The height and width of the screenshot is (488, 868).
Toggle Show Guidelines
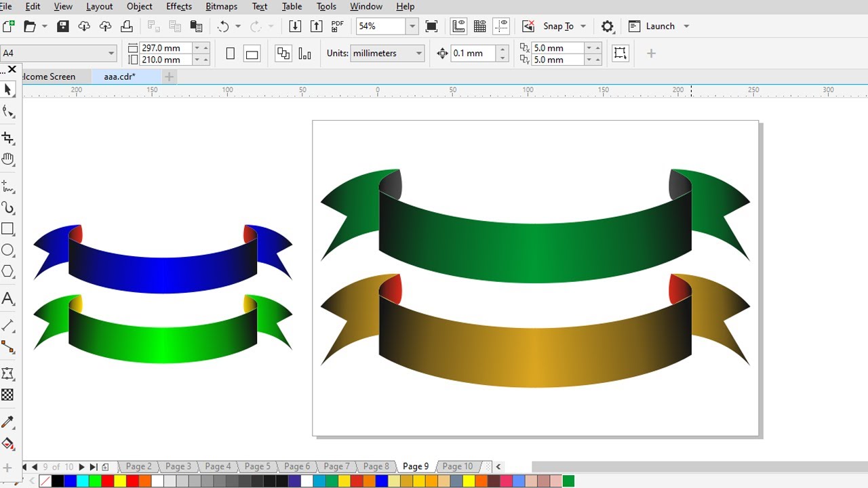[502, 26]
